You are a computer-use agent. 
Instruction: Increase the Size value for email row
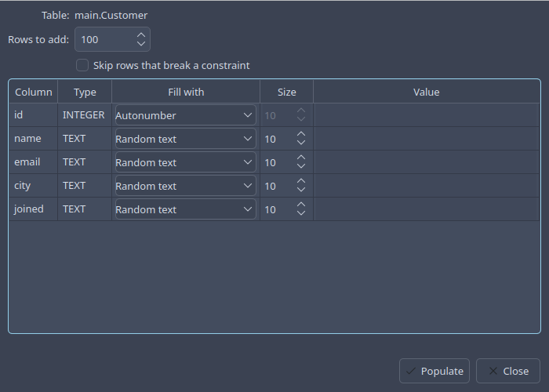[301, 158]
